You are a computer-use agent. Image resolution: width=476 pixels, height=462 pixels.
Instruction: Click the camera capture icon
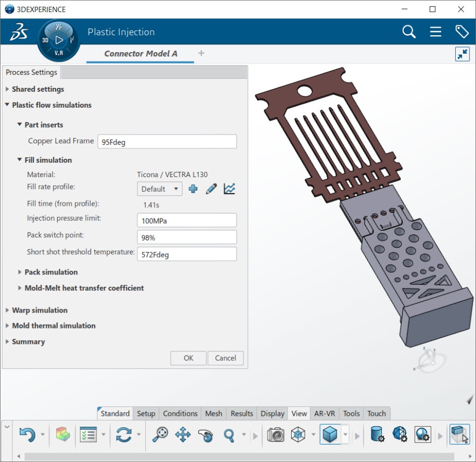pyautogui.click(x=275, y=434)
